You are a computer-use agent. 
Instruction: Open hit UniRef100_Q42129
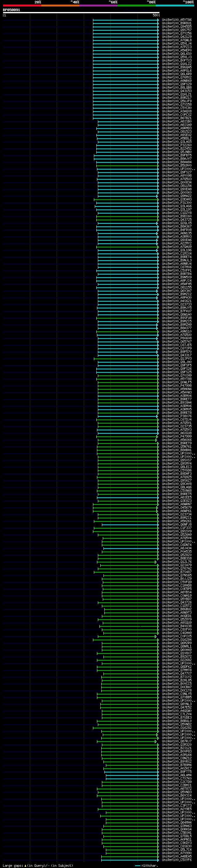pyautogui.click(x=177, y=37)
